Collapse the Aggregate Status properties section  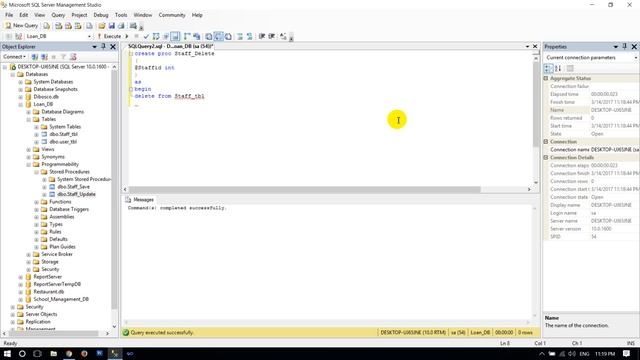click(x=546, y=78)
